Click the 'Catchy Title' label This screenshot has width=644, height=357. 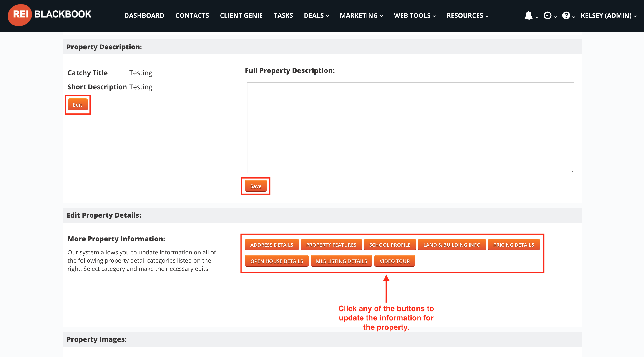88,73
